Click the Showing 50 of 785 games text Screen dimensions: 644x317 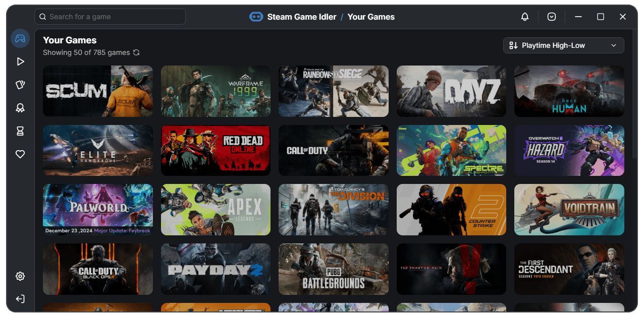(86, 52)
